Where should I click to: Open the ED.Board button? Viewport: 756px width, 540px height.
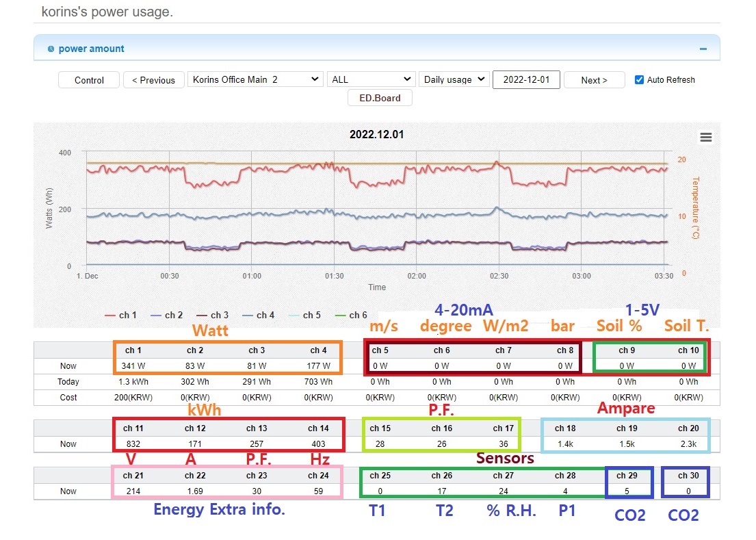[x=380, y=98]
